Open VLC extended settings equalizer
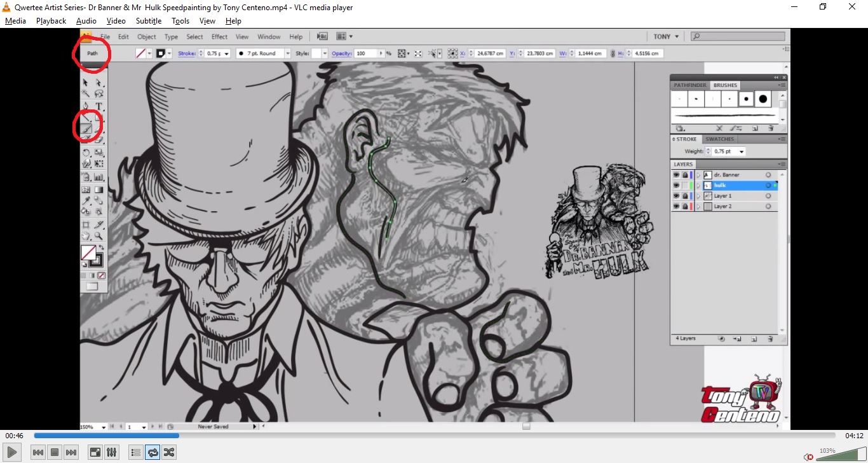 pyautogui.click(x=112, y=452)
